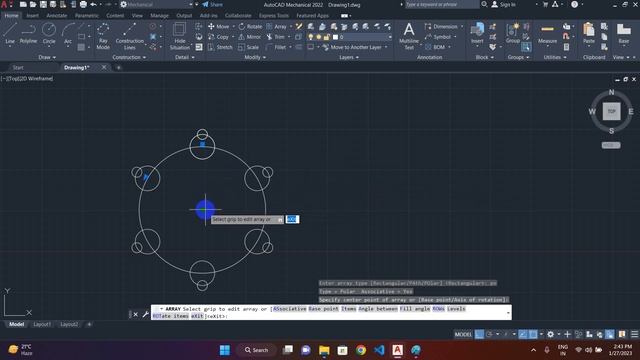Click the eXit command option

coord(197,316)
